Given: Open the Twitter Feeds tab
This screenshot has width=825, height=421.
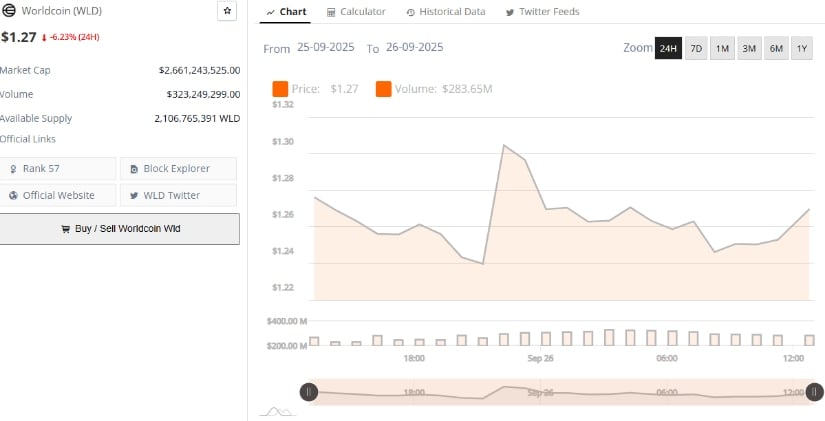Looking at the screenshot, I should pyautogui.click(x=542, y=12).
